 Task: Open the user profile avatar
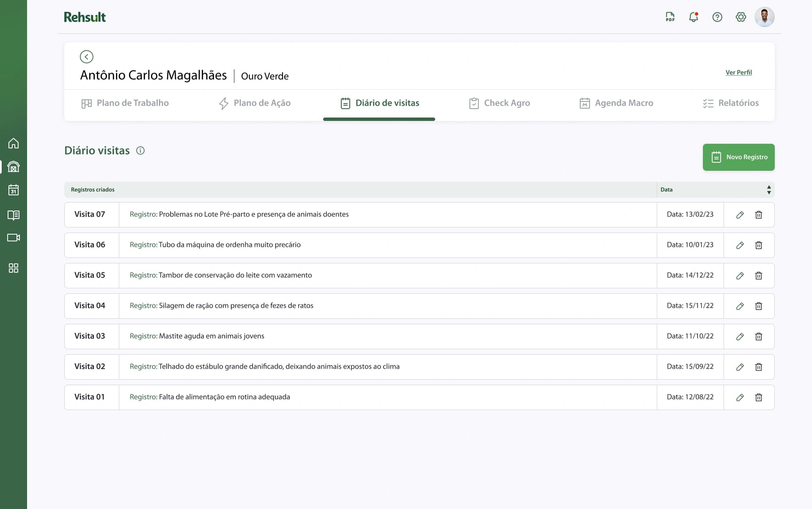click(x=765, y=17)
